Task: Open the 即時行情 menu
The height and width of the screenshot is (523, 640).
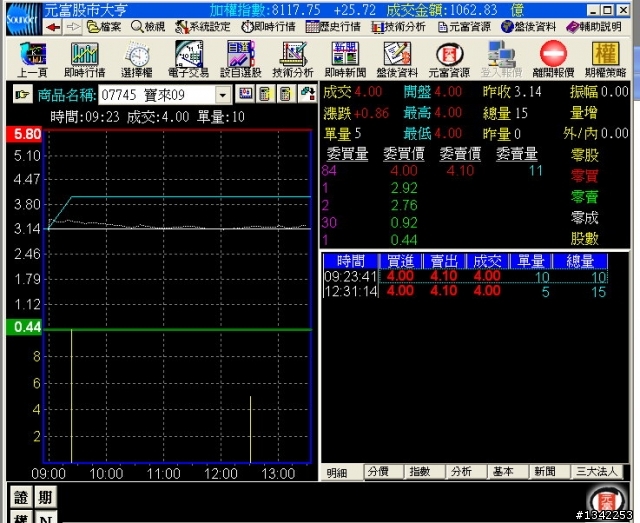Action: 268,27
